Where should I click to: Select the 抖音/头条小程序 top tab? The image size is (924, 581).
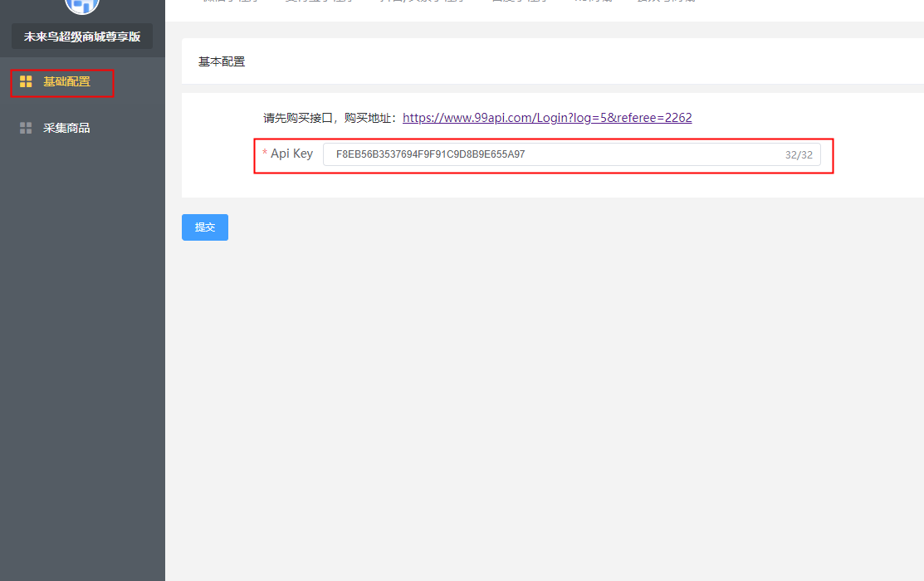(x=423, y=2)
